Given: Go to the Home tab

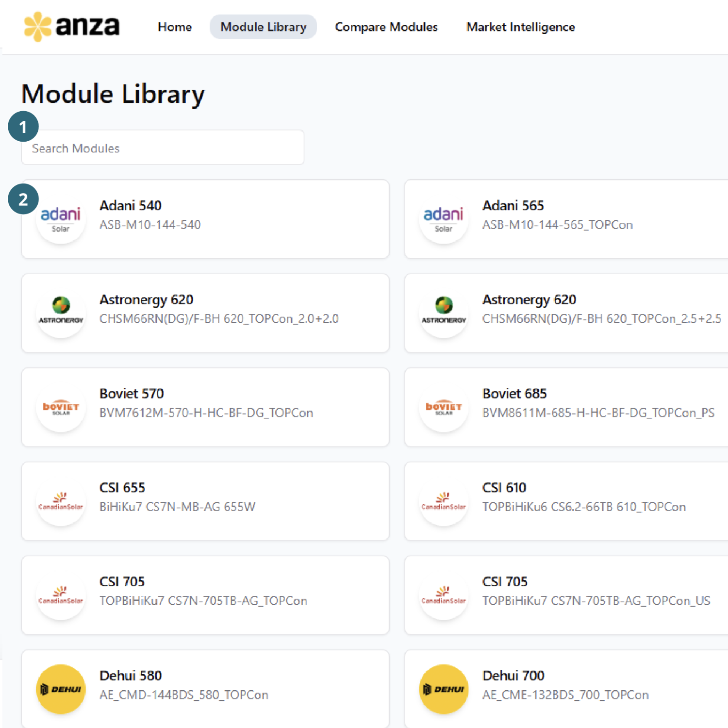Looking at the screenshot, I should (x=175, y=27).
